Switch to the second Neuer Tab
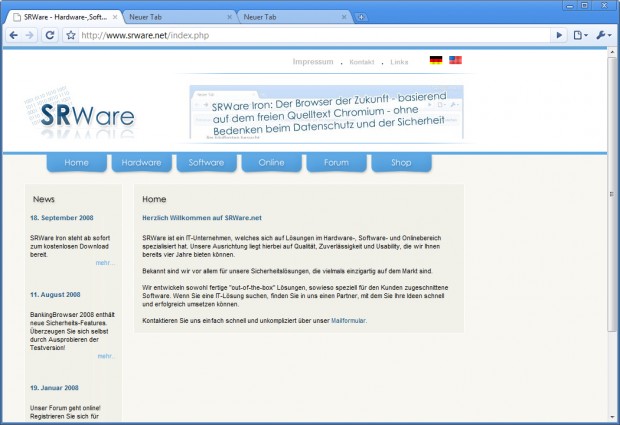Image resolution: width=620 pixels, height=425 pixels. point(293,17)
